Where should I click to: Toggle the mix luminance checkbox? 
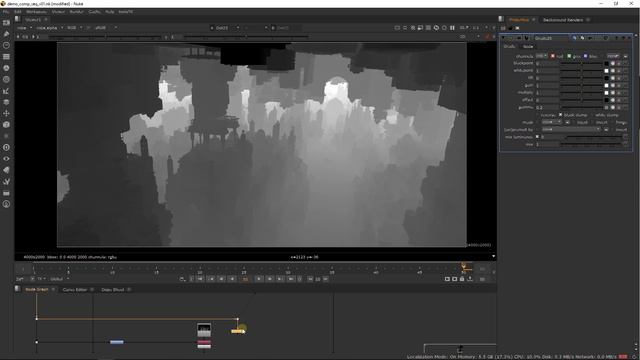[537, 137]
